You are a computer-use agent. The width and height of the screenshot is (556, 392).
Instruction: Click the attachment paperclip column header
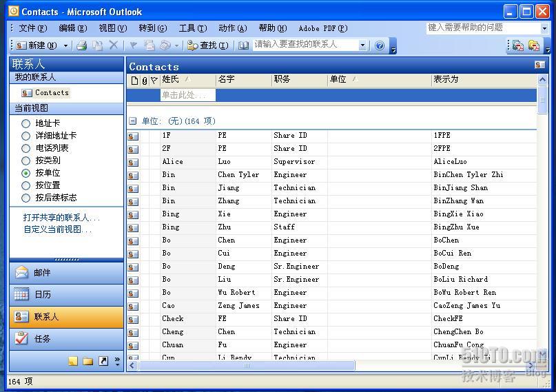[x=145, y=81]
